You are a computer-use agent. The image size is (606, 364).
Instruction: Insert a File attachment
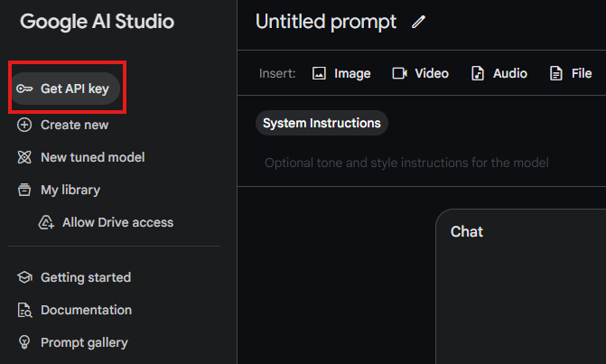[x=571, y=73]
